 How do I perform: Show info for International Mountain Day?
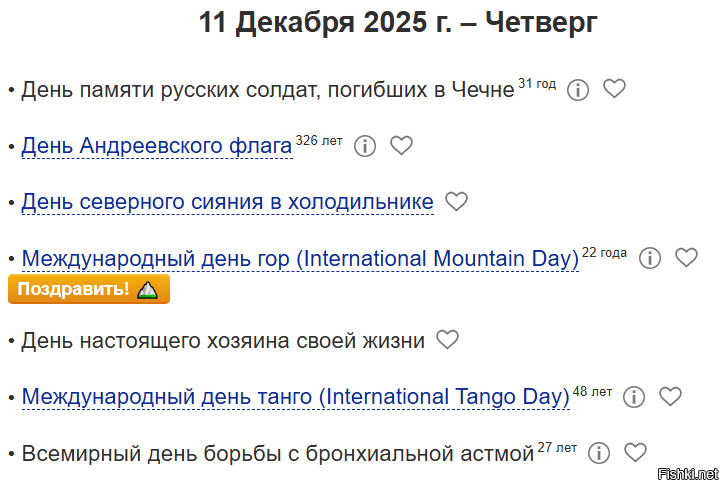pos(650,258)
